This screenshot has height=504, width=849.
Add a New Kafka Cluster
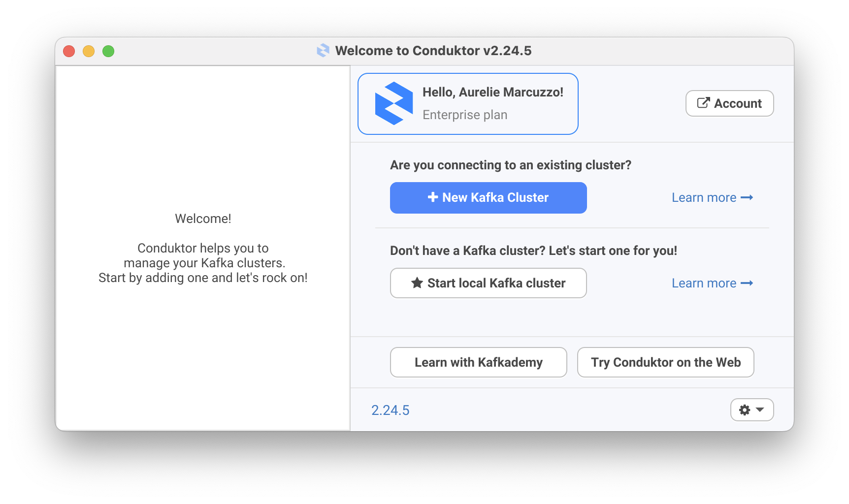click(x=488, y=198)
